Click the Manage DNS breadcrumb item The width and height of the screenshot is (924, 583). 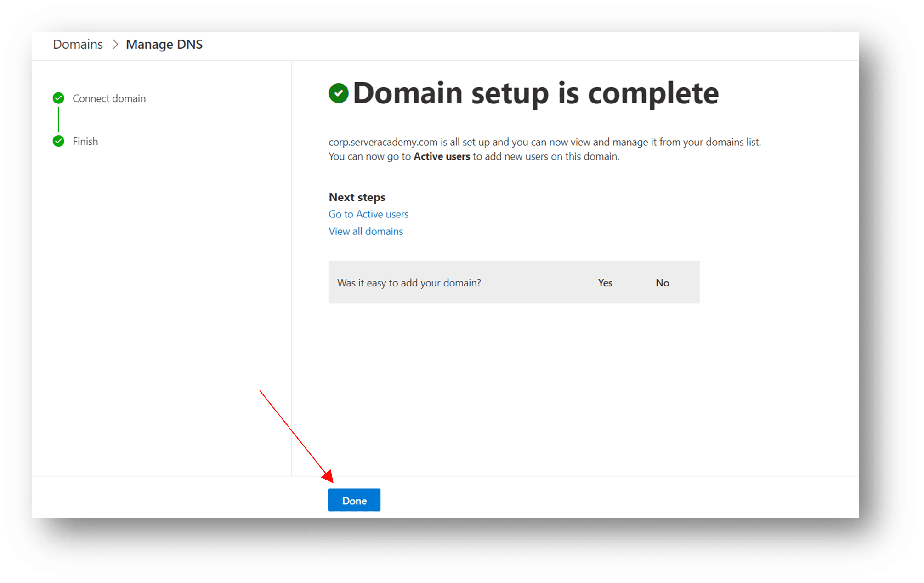tap(164, 45)
